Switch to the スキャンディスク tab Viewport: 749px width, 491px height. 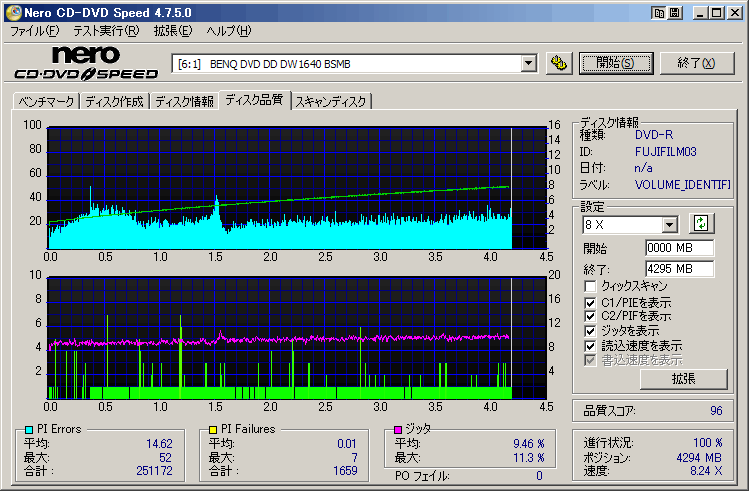(331, 102)
